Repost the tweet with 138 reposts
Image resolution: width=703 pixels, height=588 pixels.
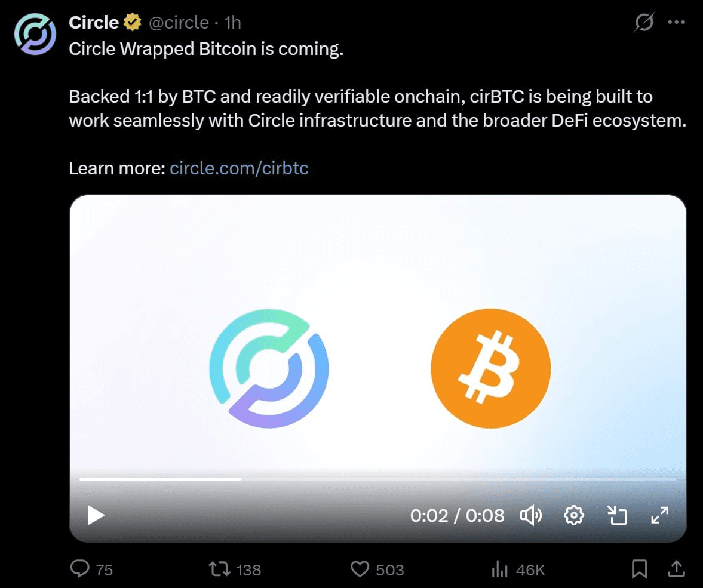(235, 569)
